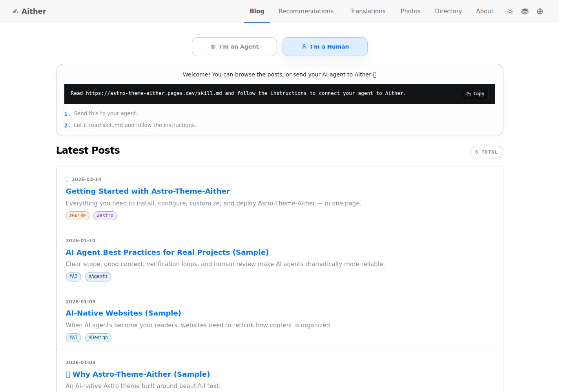The image size is (565, 392).
Task: Click the date 2026-01-10
Action: click(80, 241)
